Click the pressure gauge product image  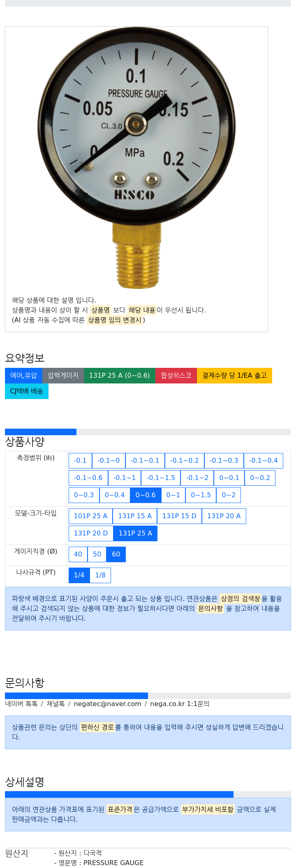[136, 158]
